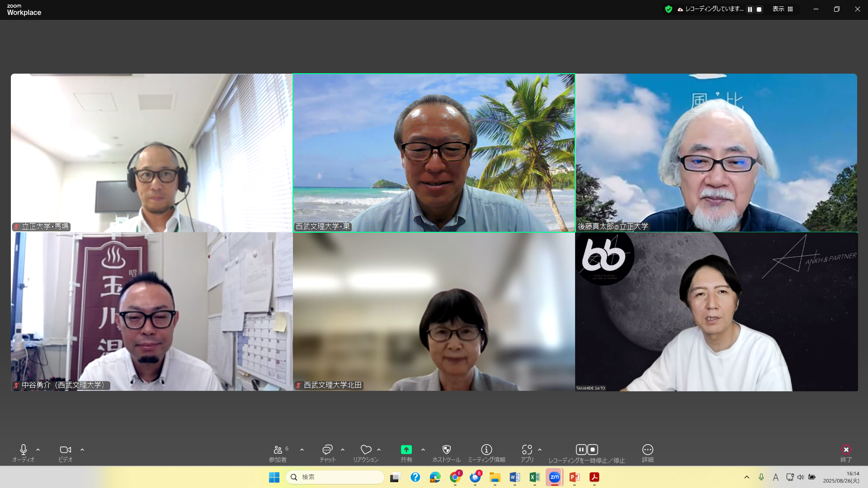
Task: Expand audio options arrow next to microphone
Action: (38, 450)
